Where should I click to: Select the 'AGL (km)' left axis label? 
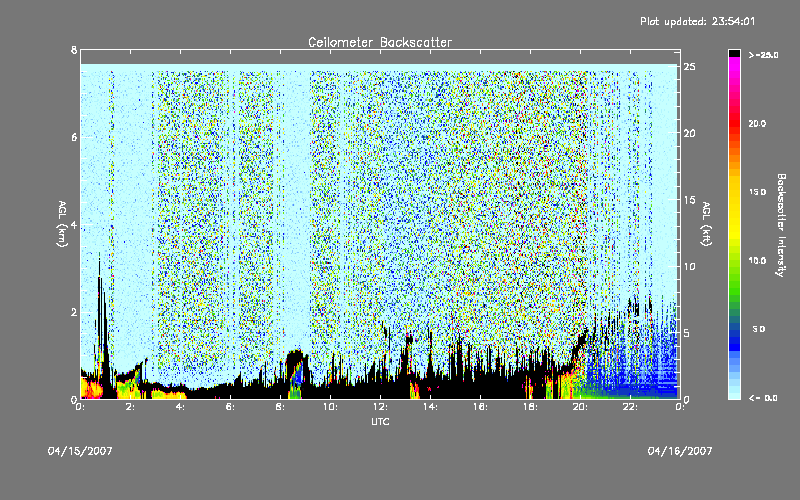pyautogui.click(x=62, y=224)
